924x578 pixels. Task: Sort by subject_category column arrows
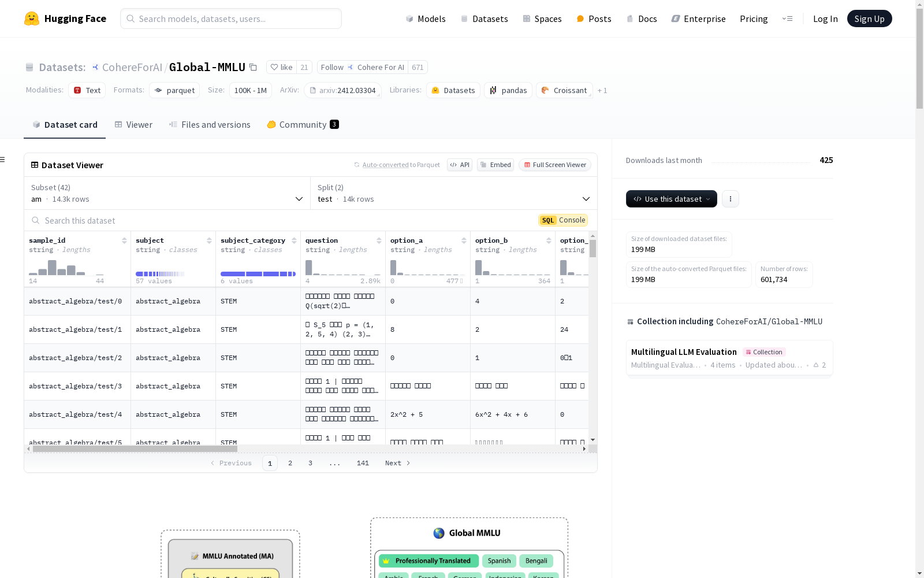(294, 240)
